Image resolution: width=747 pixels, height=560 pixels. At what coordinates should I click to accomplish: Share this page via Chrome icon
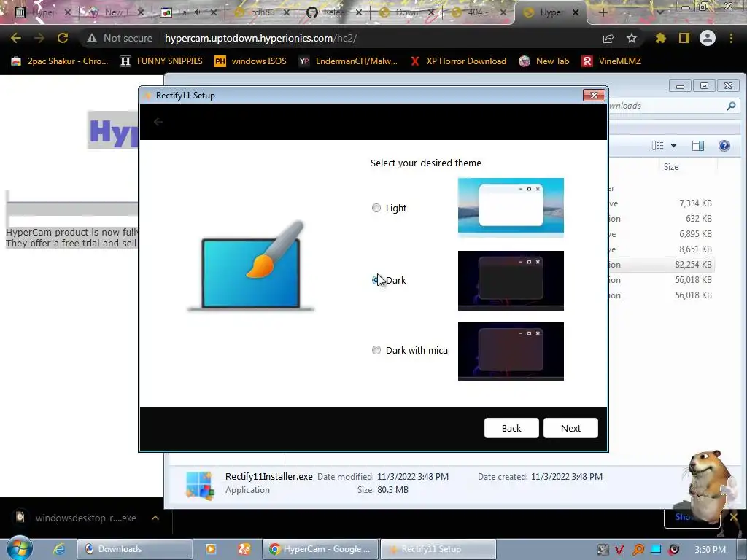(608, 38)
